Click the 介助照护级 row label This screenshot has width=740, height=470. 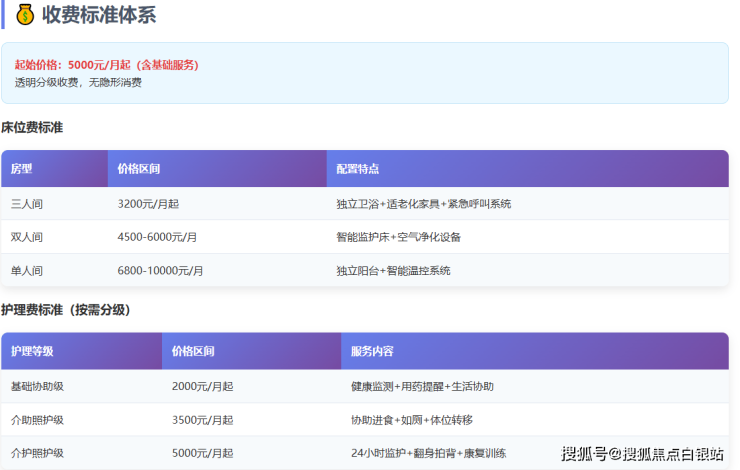click(37, 420)
